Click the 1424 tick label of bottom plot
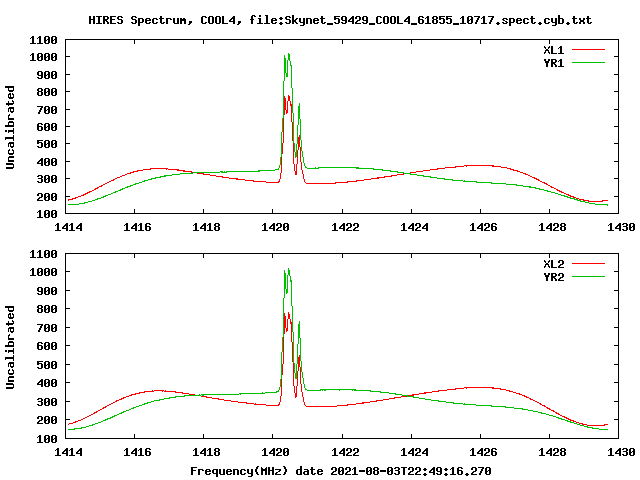The height and width of the screenshot is (480, 640). pyautogui.click(x=414, y=452)
